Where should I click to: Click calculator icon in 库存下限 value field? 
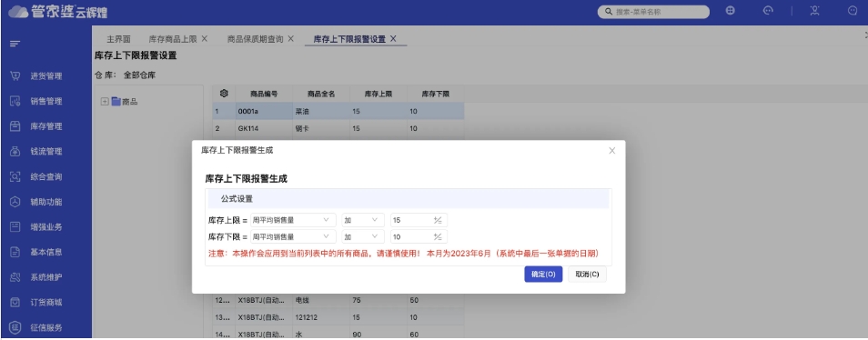pyautogui.click(x=438, y=236)
